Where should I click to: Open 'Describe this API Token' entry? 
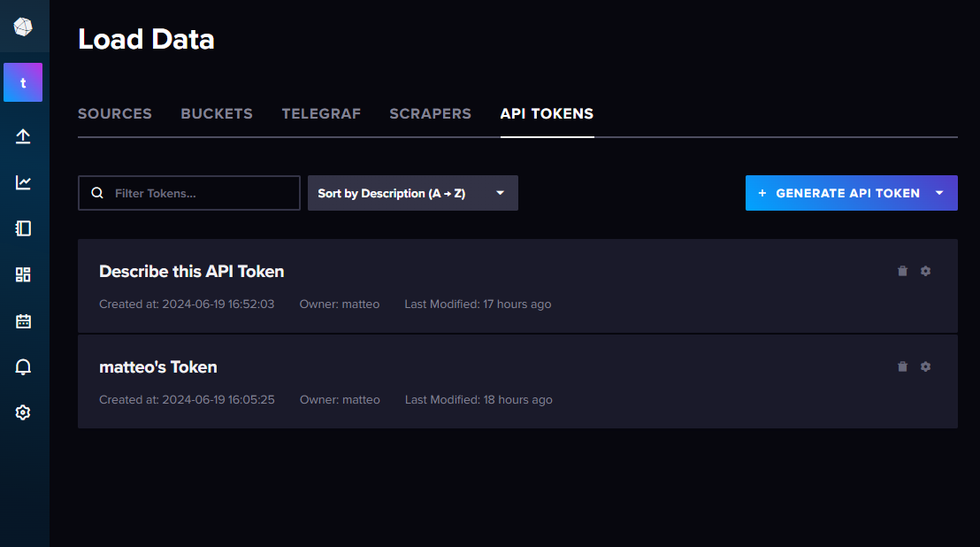192,272
